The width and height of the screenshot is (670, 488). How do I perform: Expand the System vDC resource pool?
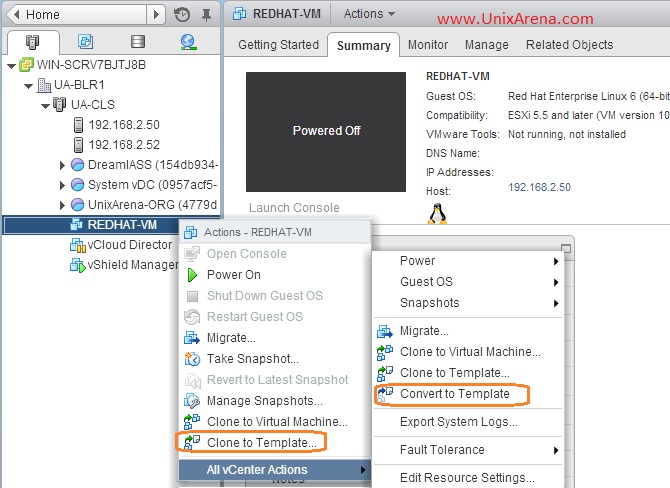point(62,185)
